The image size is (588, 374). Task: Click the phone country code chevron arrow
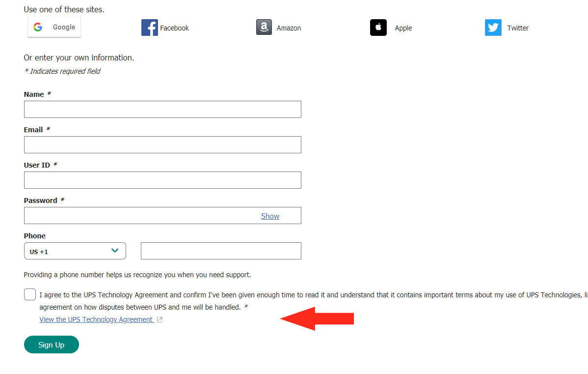coord(115,251)
